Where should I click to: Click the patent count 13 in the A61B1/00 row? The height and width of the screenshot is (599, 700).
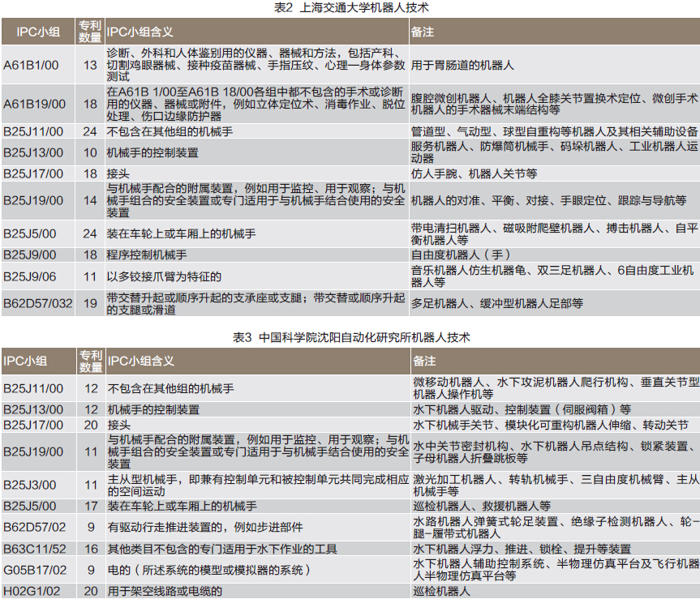(90, 65)
